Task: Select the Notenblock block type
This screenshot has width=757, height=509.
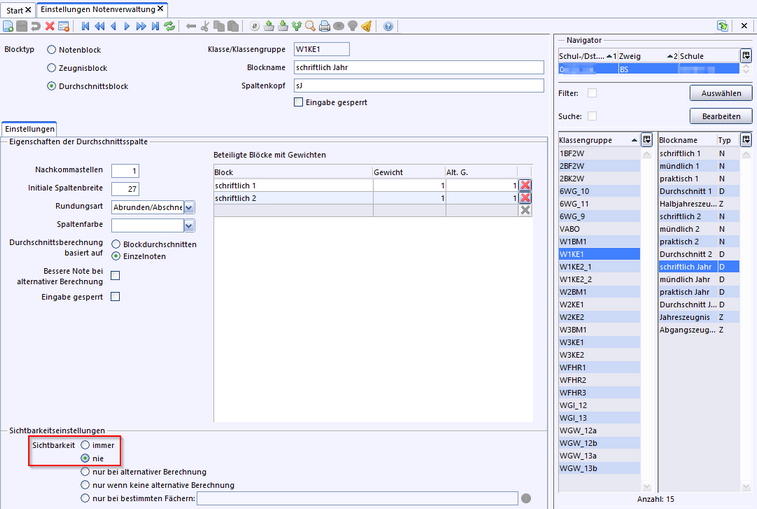Action: 52,49
